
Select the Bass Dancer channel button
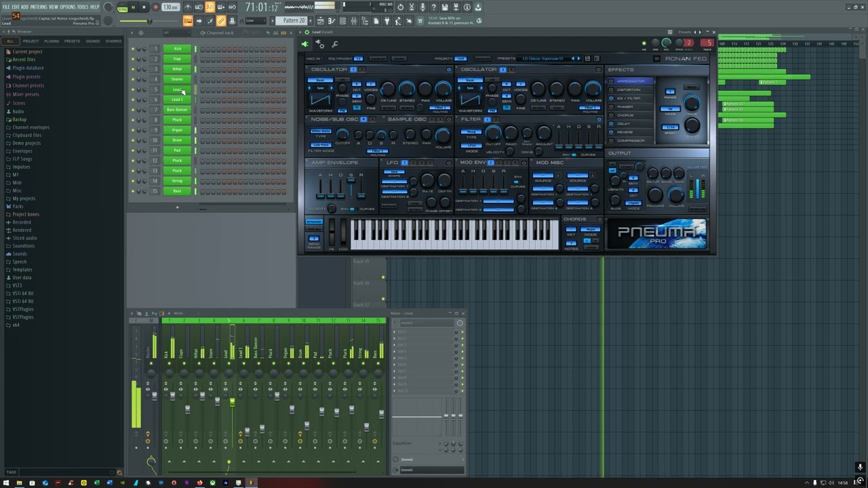[178, 109]
